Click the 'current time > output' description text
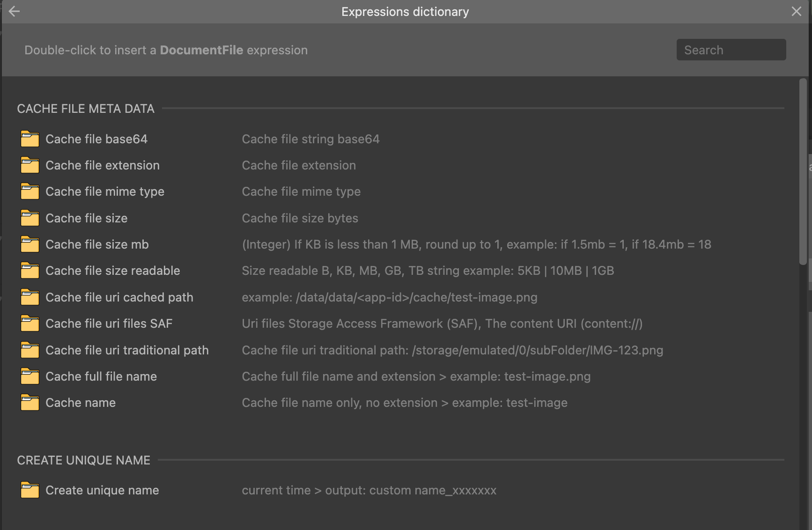The image size is (812, 530). [369, 490]
